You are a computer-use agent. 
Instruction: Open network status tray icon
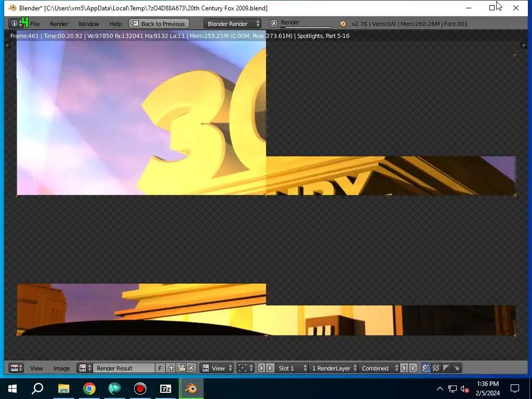point(453,389)
